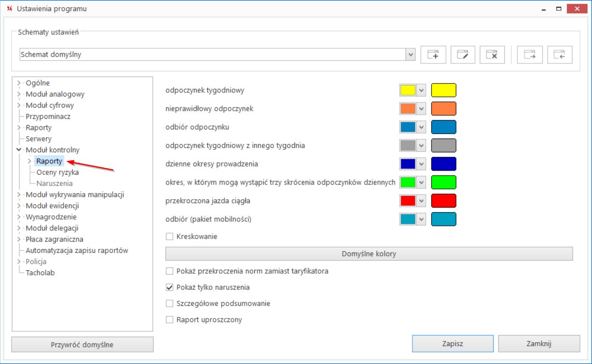
Task: Click the application icon in title bar
Action: pyautogui.click(x=9, y=8)
